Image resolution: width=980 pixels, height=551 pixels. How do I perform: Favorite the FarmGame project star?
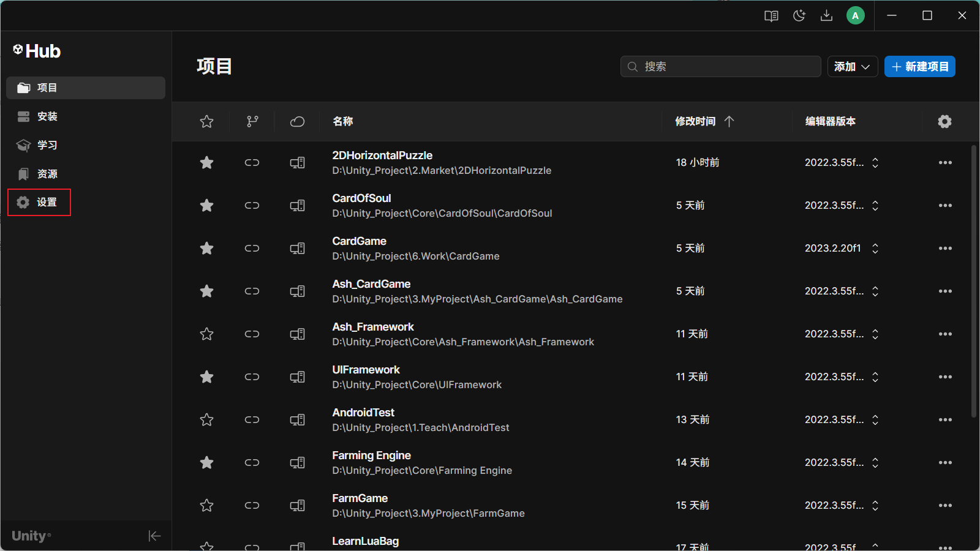pos(207,505)
